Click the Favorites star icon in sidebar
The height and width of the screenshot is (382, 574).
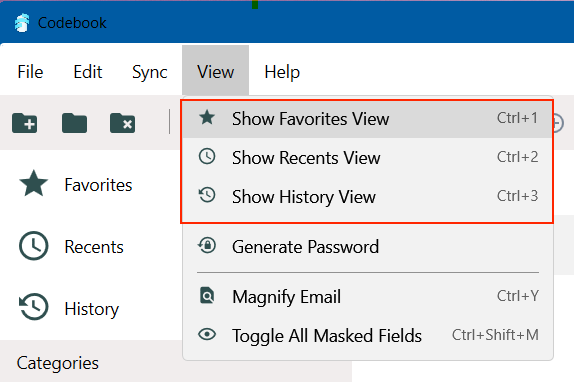pyautogui.click(x=33, y=183)
